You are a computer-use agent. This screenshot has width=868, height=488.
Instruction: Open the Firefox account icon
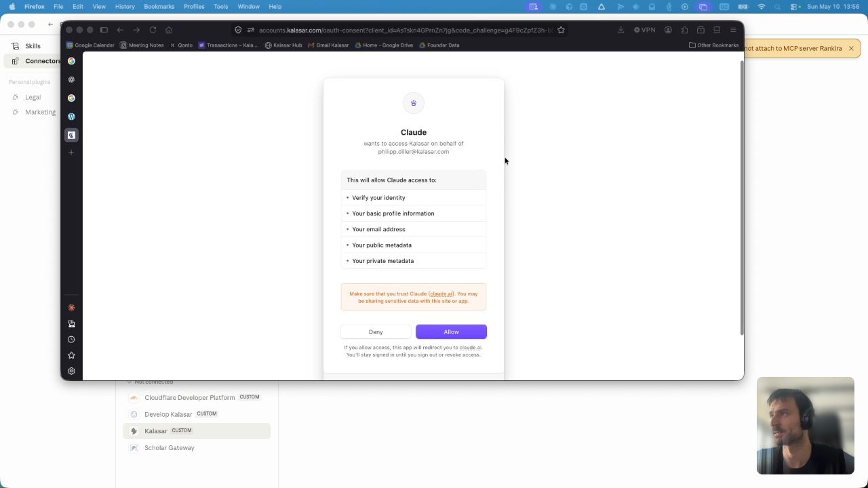coord(668,30)
